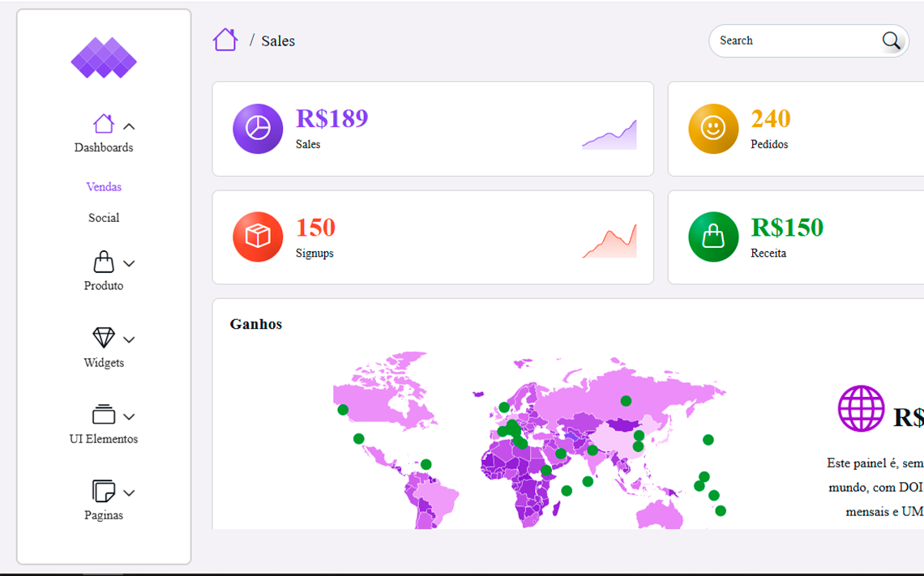The height and width of the screenshot is (576, 924).
Task: Click the purple diamond logo in sidebar
Action: (104, 58)
